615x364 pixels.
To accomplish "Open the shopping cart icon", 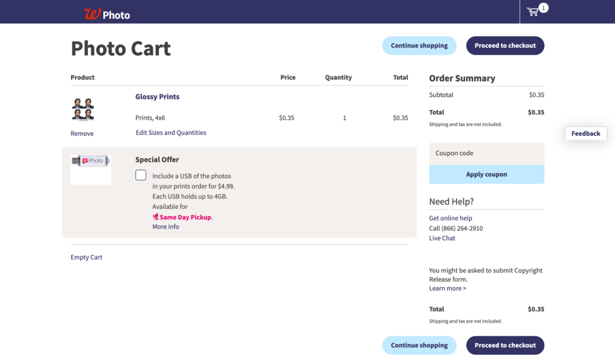I will tap(533, 12).
